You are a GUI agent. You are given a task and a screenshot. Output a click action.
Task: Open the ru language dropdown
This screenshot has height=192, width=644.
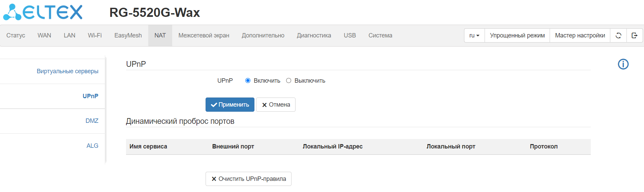coord(474,35)
